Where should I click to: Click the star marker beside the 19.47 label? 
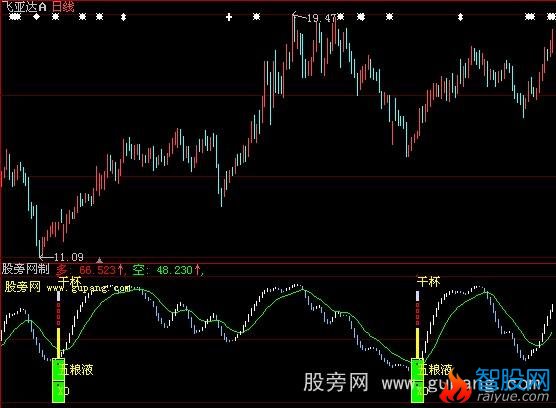coord(340,17)
